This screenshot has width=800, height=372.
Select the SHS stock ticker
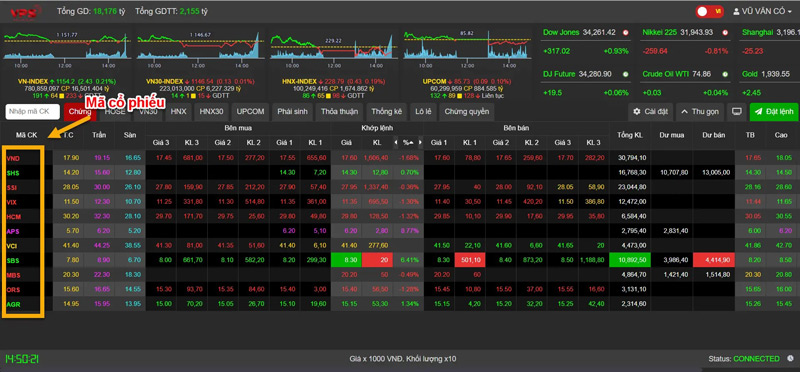pos(13,173)
